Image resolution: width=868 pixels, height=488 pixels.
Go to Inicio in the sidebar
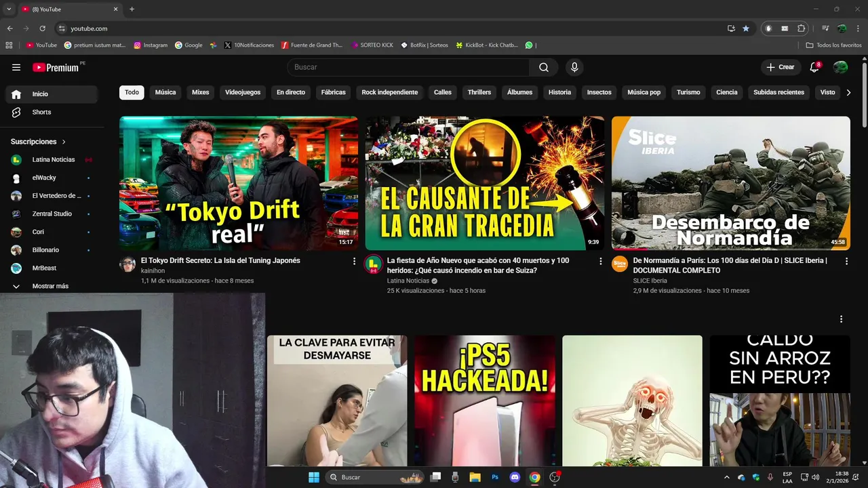(52, 94)
